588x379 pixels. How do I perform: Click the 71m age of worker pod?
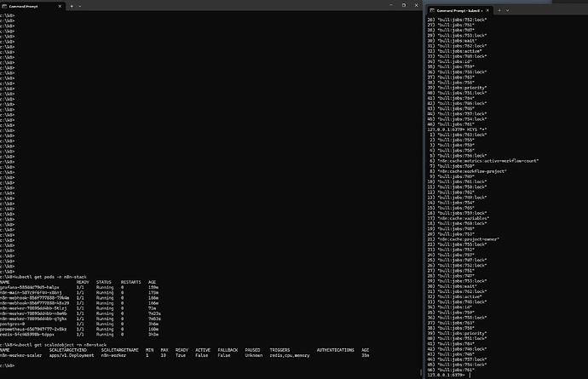(x=152, y=308)
